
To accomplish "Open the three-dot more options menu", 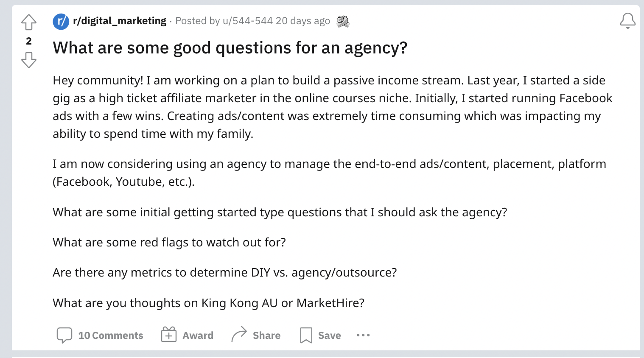I will [363, 335].
